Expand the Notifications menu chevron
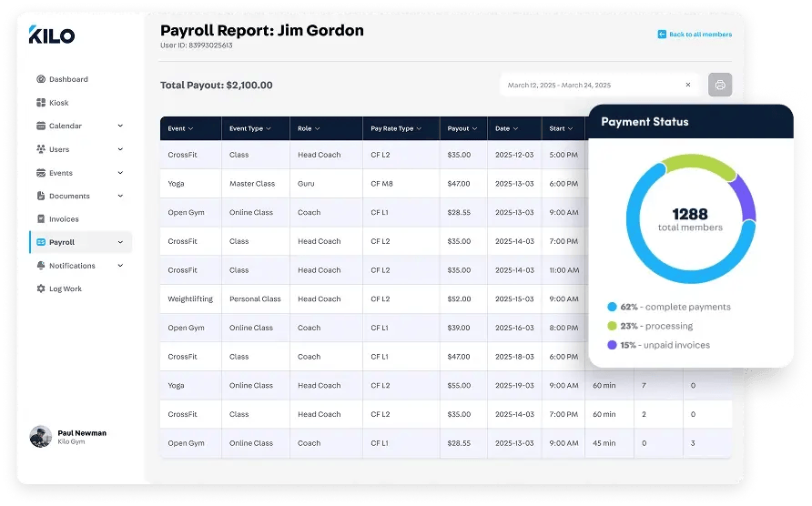Screen dimensions: 812x506 pyautogui.click(x=120, y=266)
